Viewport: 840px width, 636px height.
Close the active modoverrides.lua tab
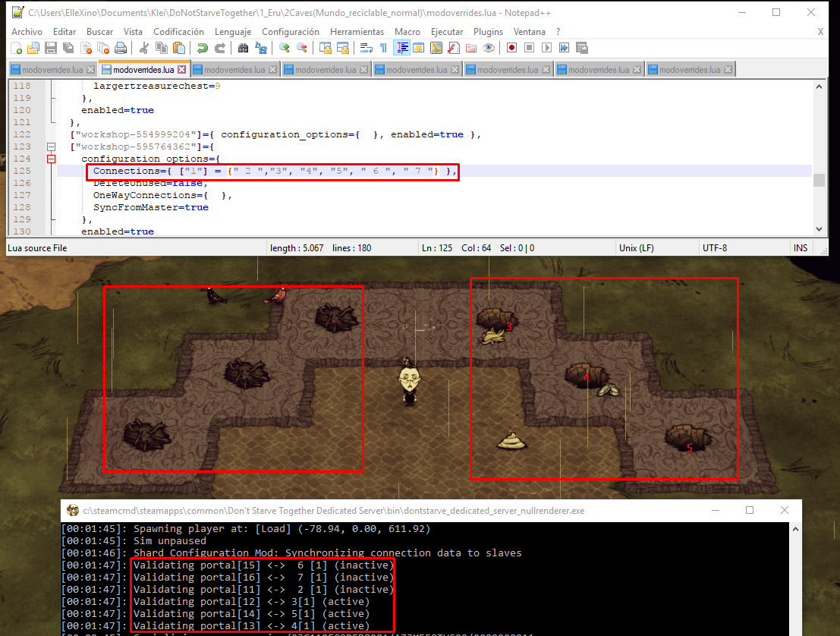[x=181, y=69]
